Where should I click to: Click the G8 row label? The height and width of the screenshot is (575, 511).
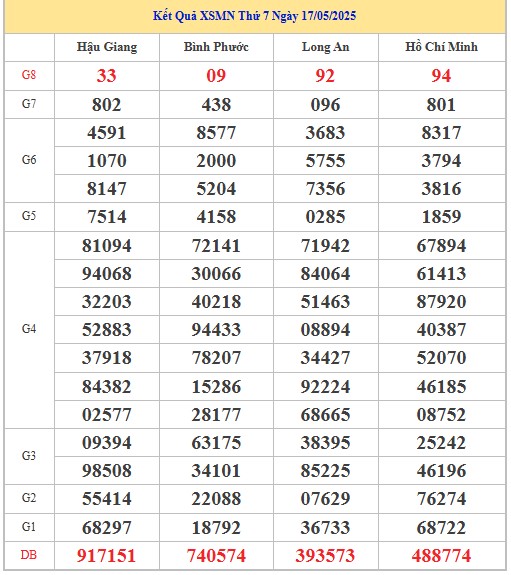pyautogui.click(x=29, y=75)
